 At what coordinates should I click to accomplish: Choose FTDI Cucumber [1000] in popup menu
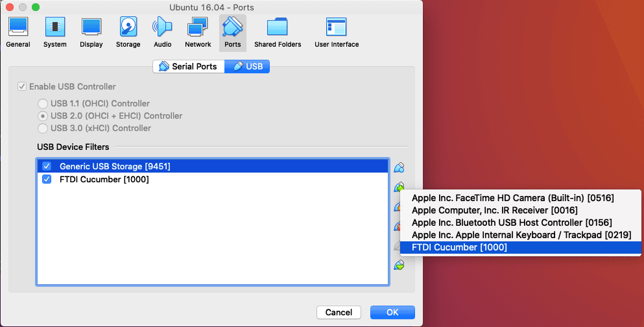[x=520, y=247]
